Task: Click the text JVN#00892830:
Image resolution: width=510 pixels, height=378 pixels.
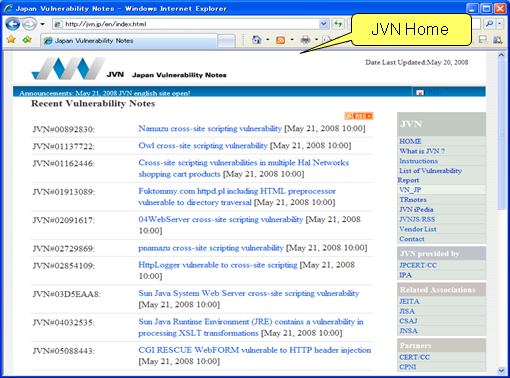Action: (64, 129)
